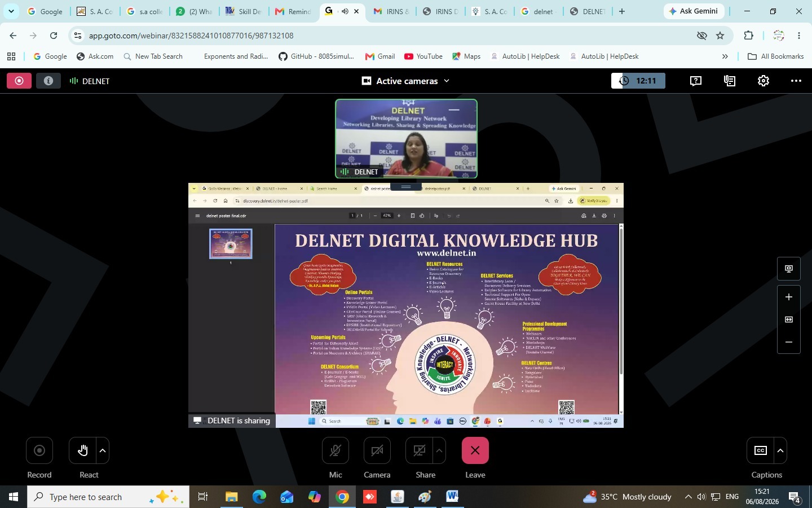Open File Explorer from the taskbar

[x=232, y=497]
